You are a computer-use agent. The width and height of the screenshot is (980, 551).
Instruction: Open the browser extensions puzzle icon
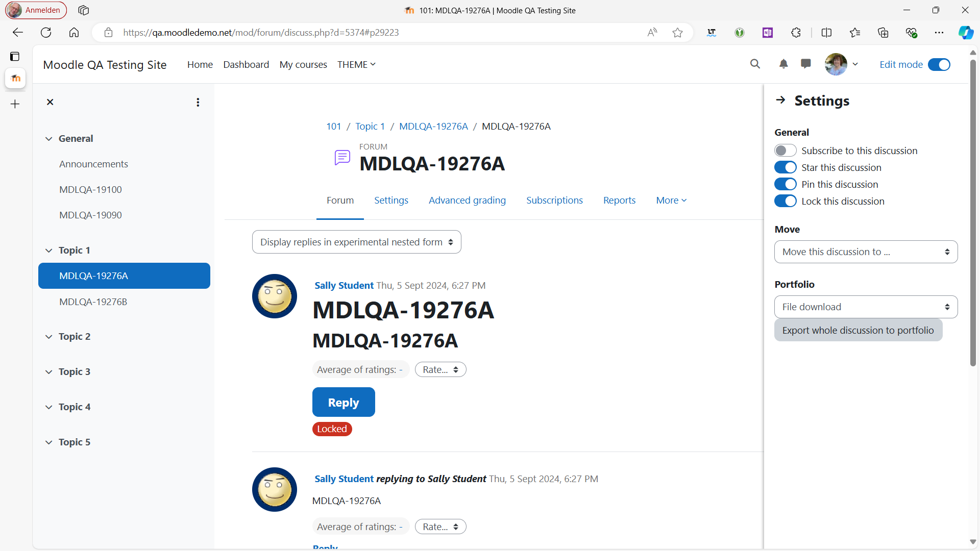tap(796, 33)
